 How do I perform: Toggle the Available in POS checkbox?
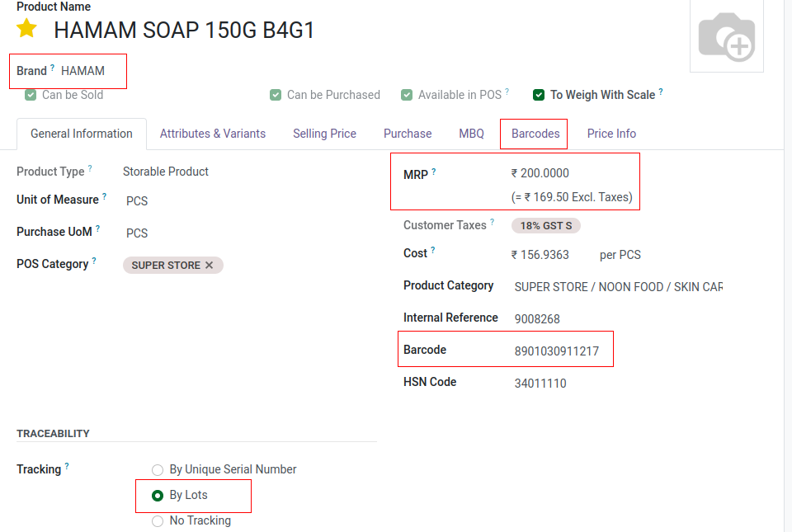(x=407, y=95)
